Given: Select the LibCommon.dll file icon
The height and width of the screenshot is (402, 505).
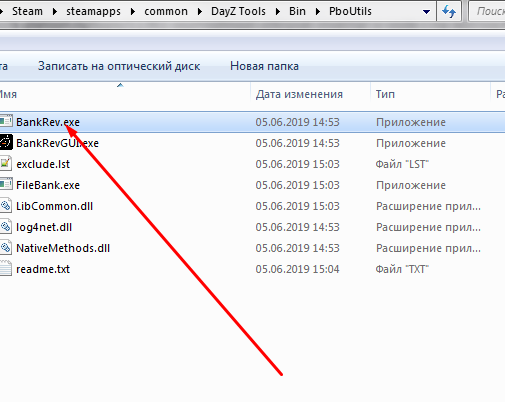Looking at the screenshot, I should 6,206.
